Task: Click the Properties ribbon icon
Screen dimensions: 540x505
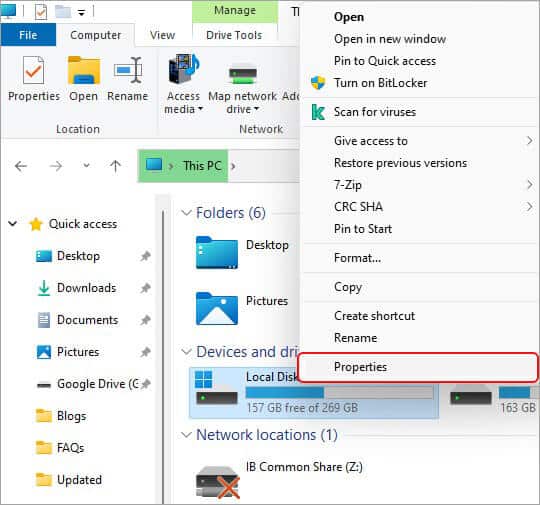Action: (33, 71)
